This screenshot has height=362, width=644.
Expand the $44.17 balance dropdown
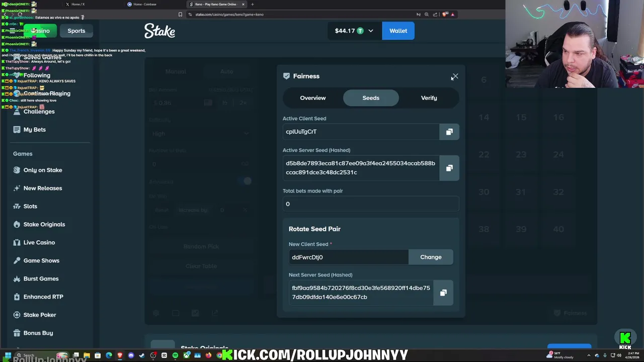click(x=354, y=31)
